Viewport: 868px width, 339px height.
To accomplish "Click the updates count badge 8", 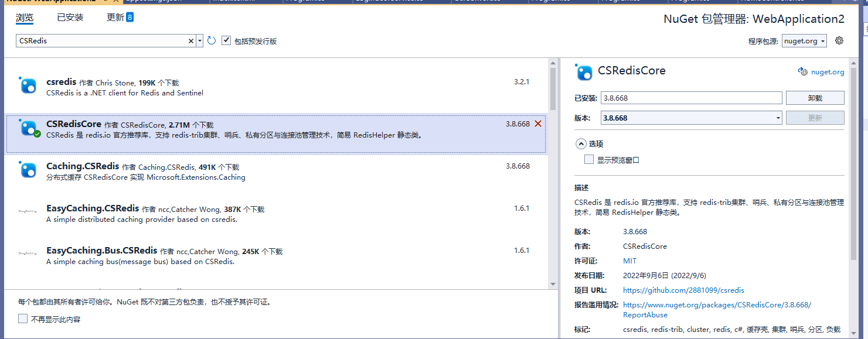I will pos(130,17).
